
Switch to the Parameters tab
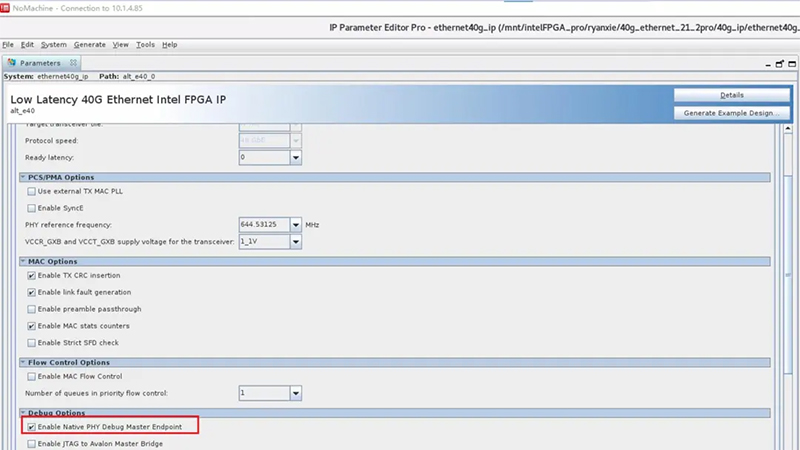(40, 63)
